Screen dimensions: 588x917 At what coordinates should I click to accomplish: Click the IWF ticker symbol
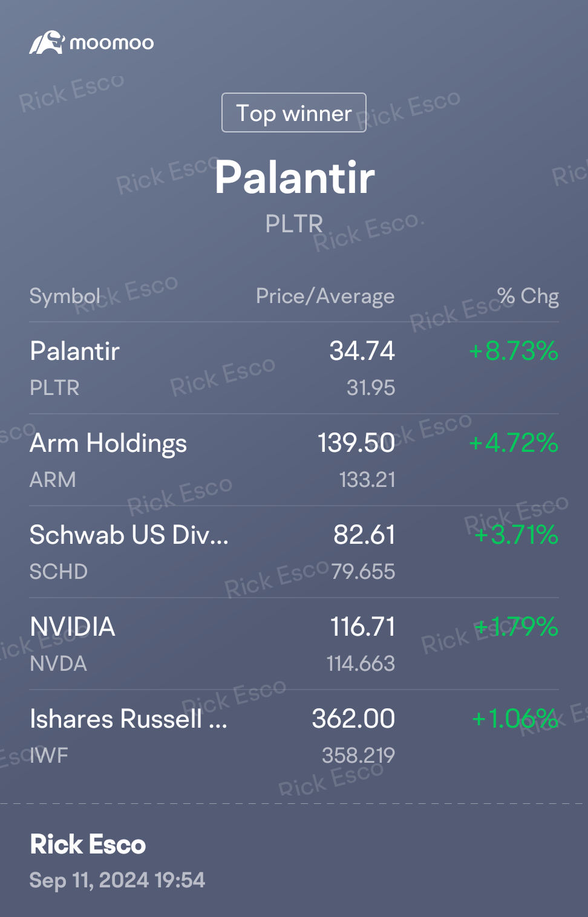tap(49, 755)
